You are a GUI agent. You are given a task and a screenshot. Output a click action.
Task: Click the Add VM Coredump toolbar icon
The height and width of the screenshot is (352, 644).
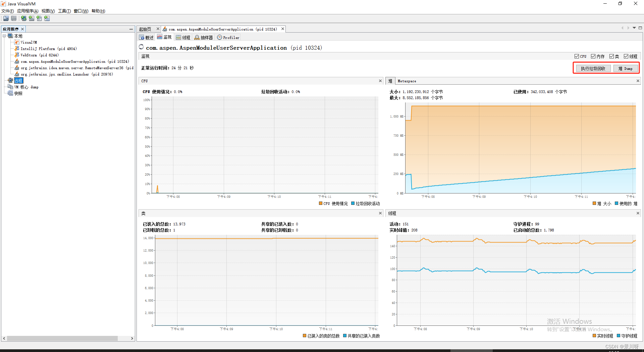[39, 18]
